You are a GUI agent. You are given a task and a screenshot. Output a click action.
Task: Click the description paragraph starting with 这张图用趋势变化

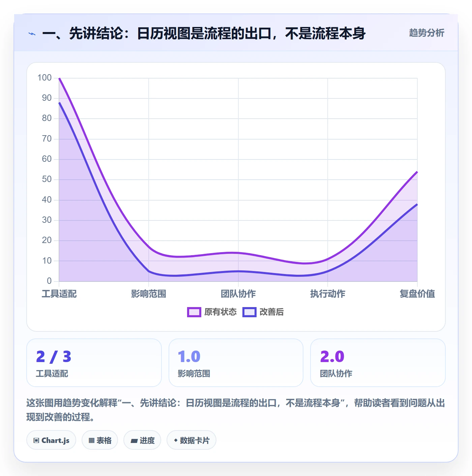[x=236, y=410]
